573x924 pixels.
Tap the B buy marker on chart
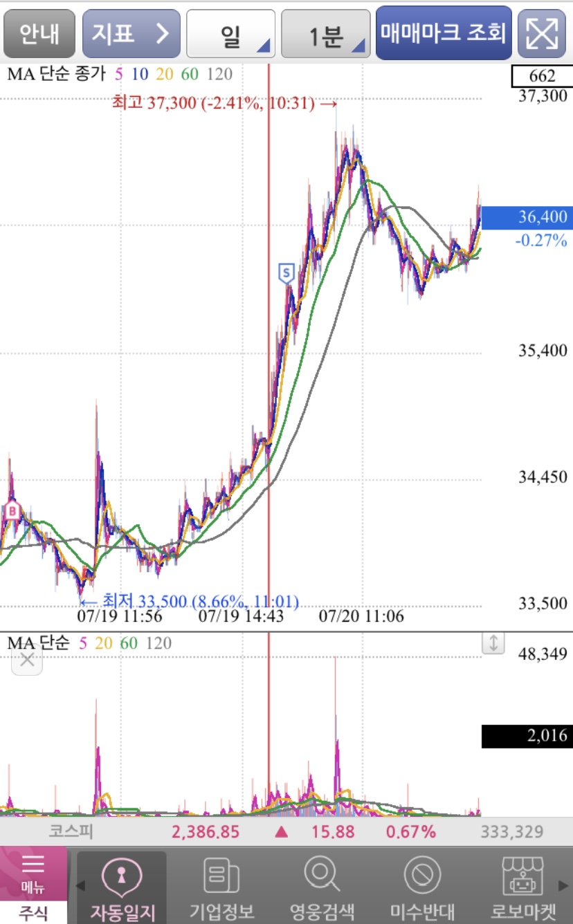click(12, 512)
